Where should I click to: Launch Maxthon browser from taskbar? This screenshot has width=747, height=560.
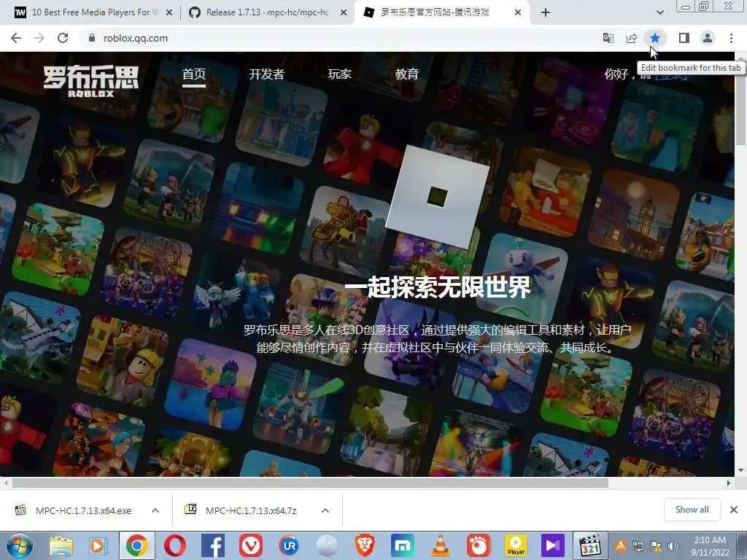point(403,545)
